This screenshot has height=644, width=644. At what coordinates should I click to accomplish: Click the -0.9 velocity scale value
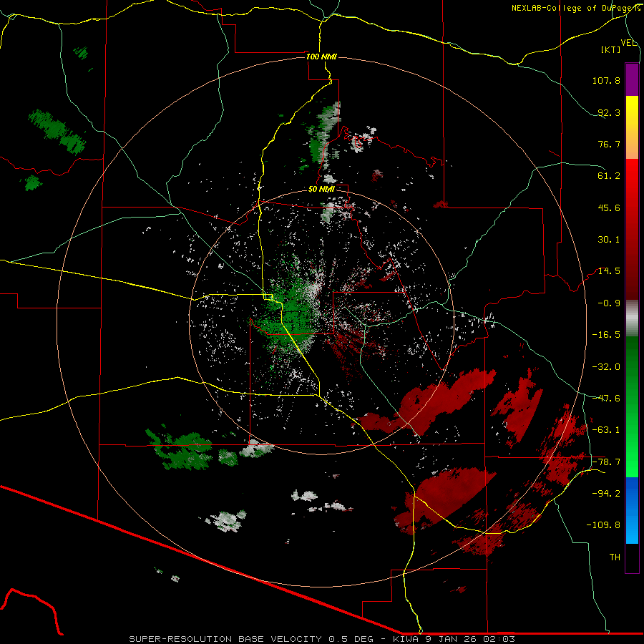point(609,303)
